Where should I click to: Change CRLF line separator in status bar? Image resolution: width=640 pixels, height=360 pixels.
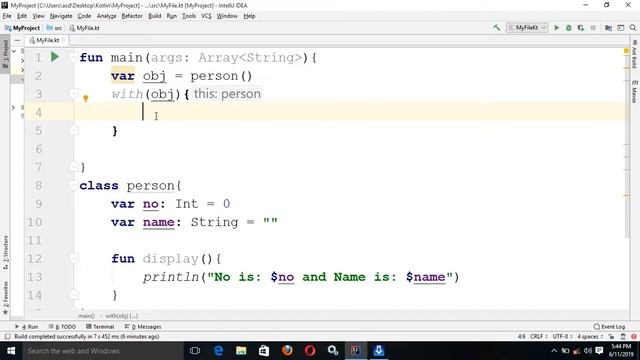point(538,337)
